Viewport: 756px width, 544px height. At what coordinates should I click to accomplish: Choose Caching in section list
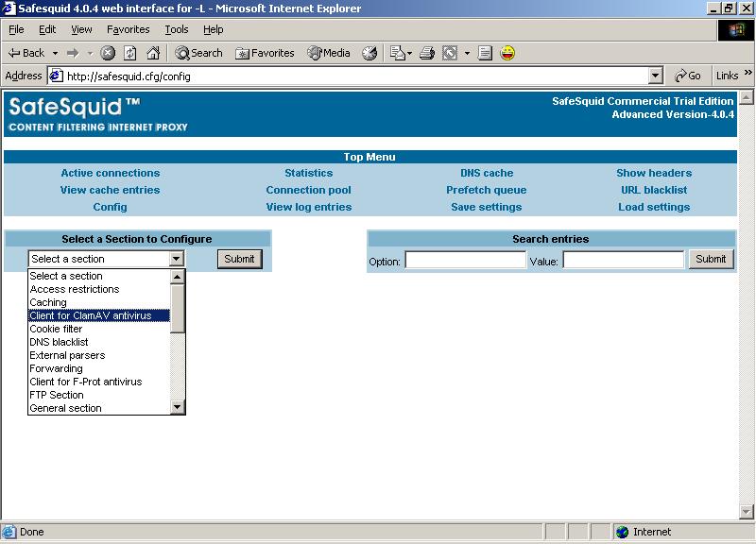[x=99, y=302]
